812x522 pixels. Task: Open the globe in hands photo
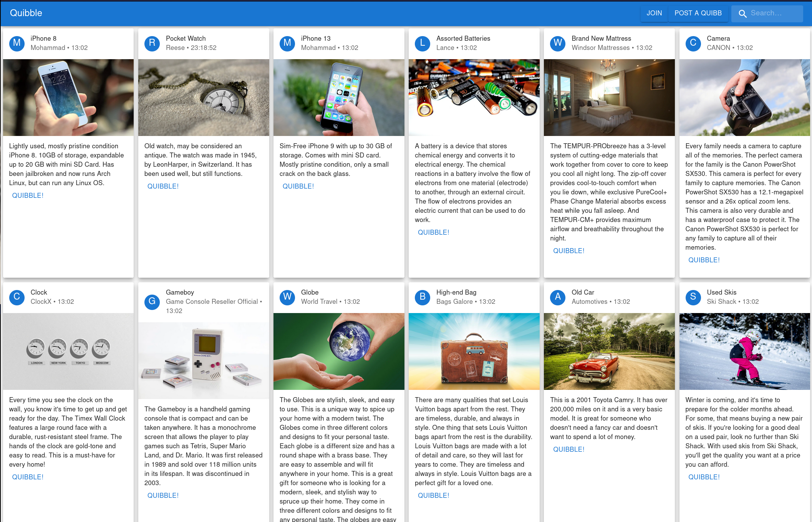tap(339, 351)
